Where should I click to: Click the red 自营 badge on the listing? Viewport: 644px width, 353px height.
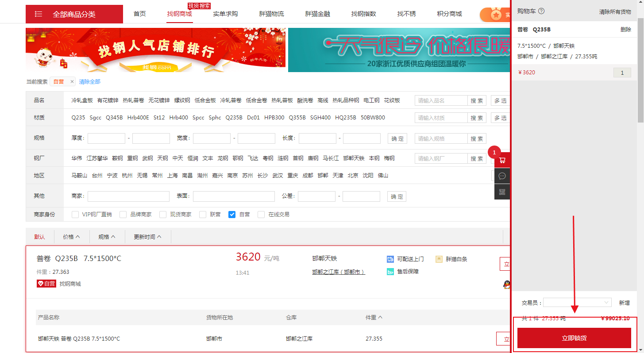pos(46,284)
